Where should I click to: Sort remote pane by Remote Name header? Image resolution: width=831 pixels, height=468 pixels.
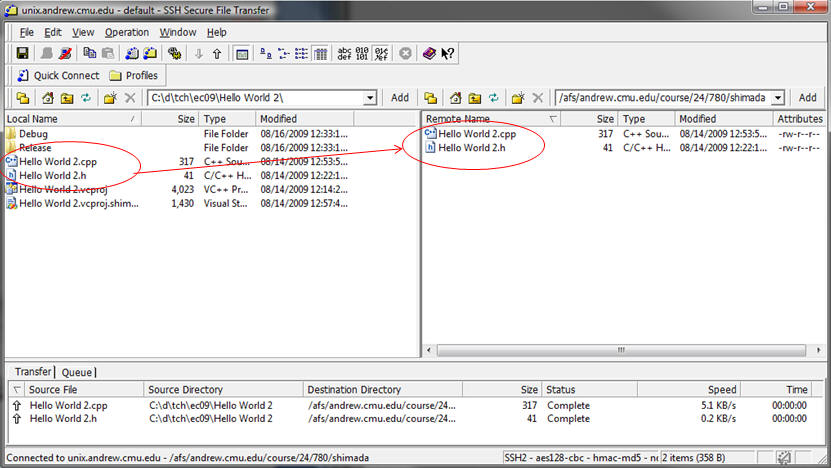click(491, 119)
